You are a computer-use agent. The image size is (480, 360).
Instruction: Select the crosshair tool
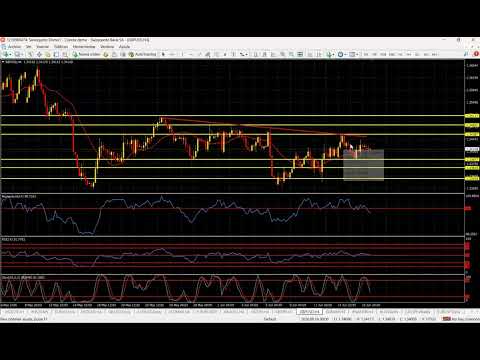point(172,54)
